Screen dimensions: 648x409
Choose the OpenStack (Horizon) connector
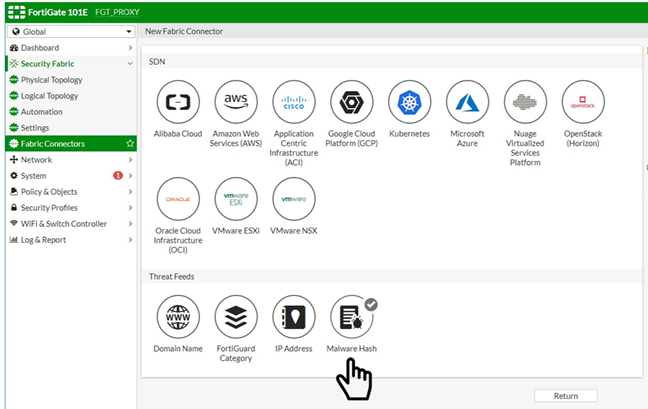pos(583,102)
